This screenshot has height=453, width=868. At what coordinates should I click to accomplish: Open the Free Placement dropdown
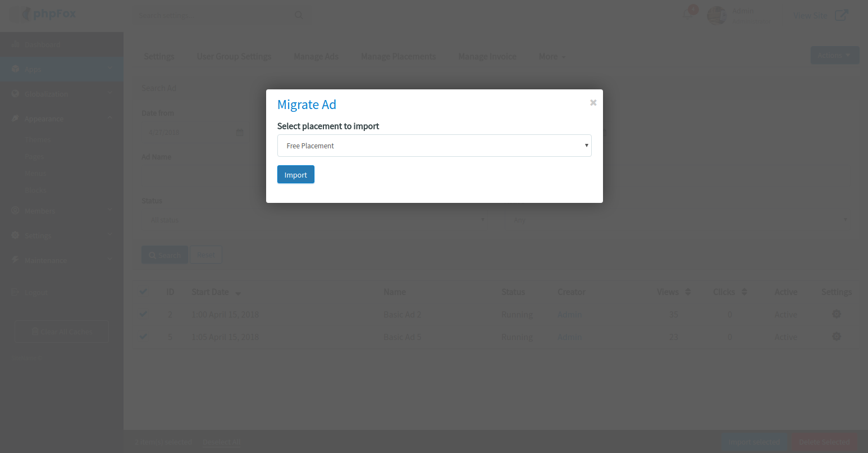pos(434,146)
